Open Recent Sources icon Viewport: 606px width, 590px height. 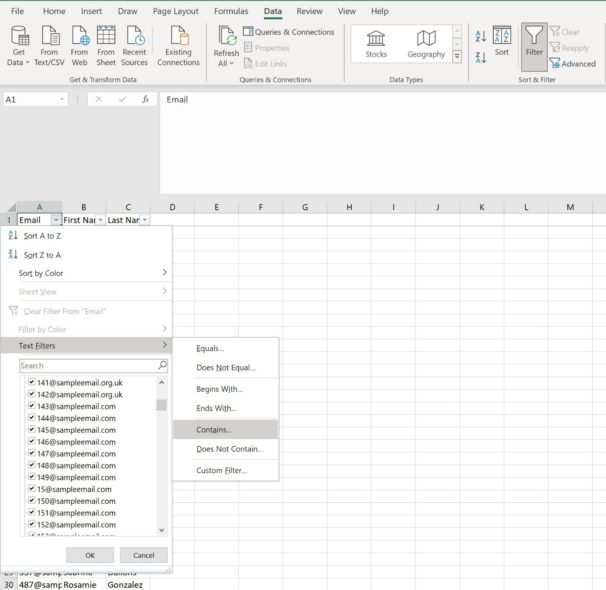point(134,37)
